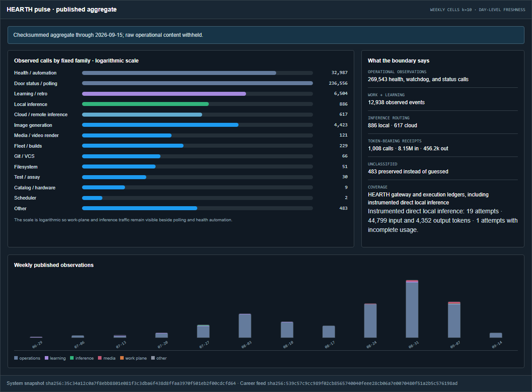
Task: Click the Door status / polling bar
Action: click(197, 83)
